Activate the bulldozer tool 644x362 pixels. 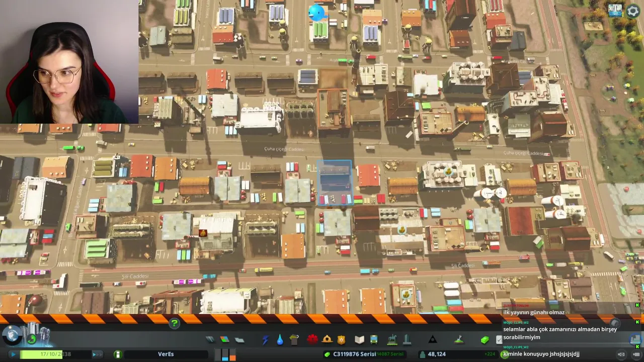point(635,339)
